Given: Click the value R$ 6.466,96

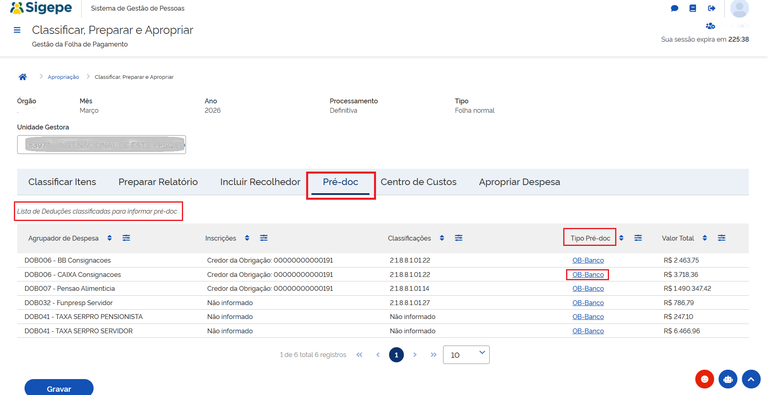Looking at the screenshot, I should tap(682, 331).
